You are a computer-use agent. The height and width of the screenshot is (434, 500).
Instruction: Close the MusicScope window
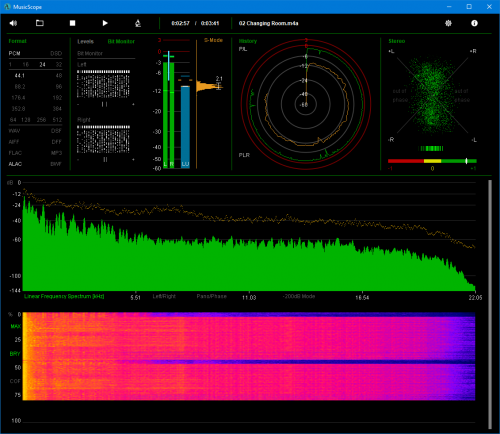pyautogui.click(x=489, y=7)
